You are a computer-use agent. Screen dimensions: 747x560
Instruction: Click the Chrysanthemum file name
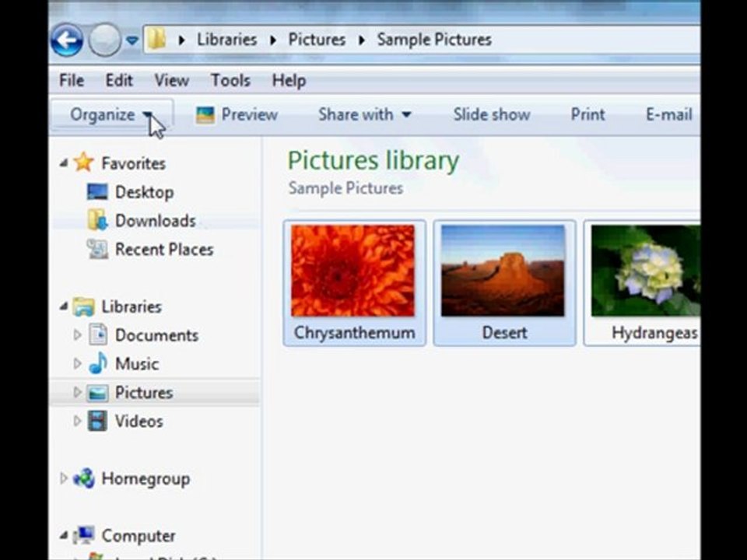[x=355, y=333]
